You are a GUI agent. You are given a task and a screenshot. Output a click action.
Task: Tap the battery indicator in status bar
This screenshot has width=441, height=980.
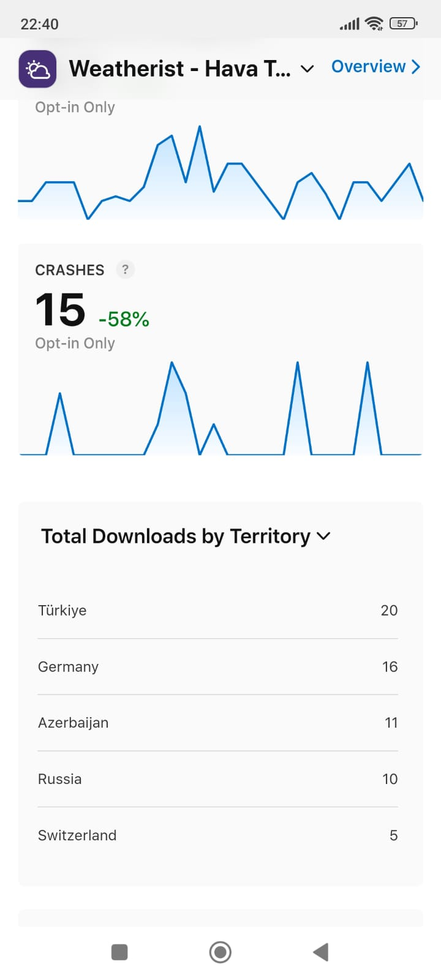[404, 23]
